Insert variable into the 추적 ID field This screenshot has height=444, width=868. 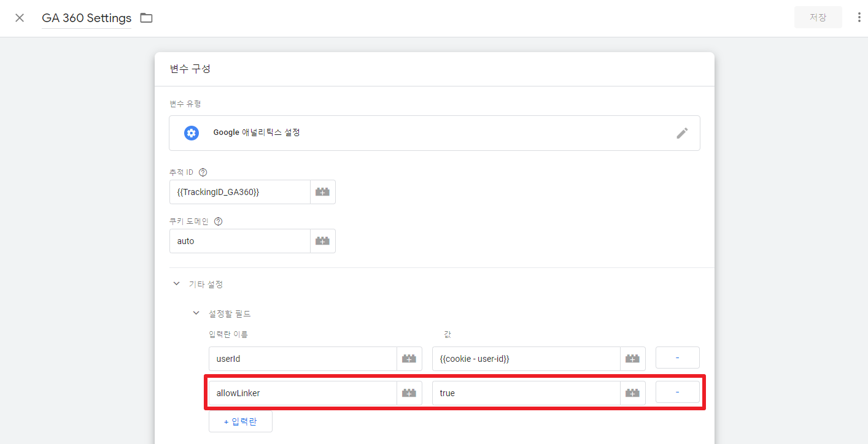(x=322, y=192)
